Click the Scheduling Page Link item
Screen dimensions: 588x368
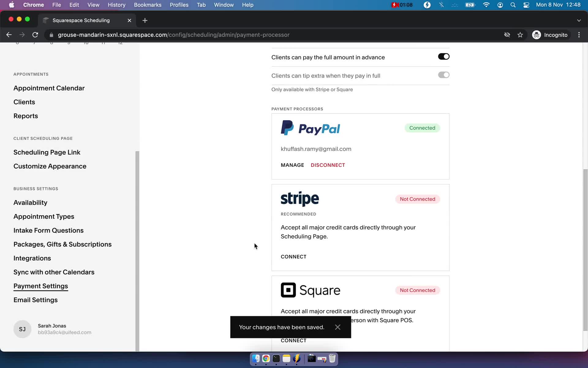pyautogui.click(x=47, y=152)
